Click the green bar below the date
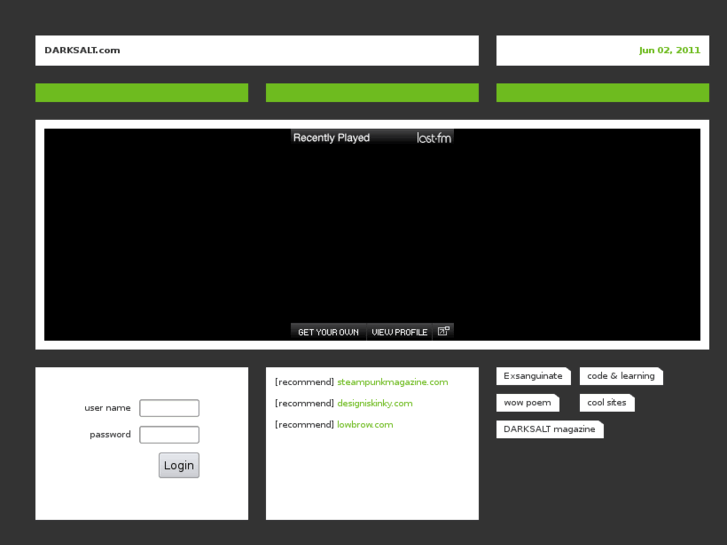727x545 pixels. point(602,92)
